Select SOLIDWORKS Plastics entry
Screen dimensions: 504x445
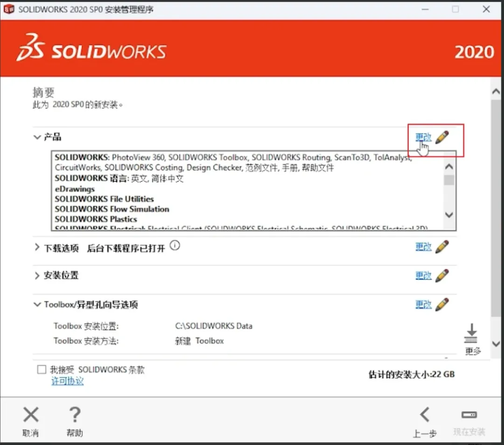click(96, 219)
